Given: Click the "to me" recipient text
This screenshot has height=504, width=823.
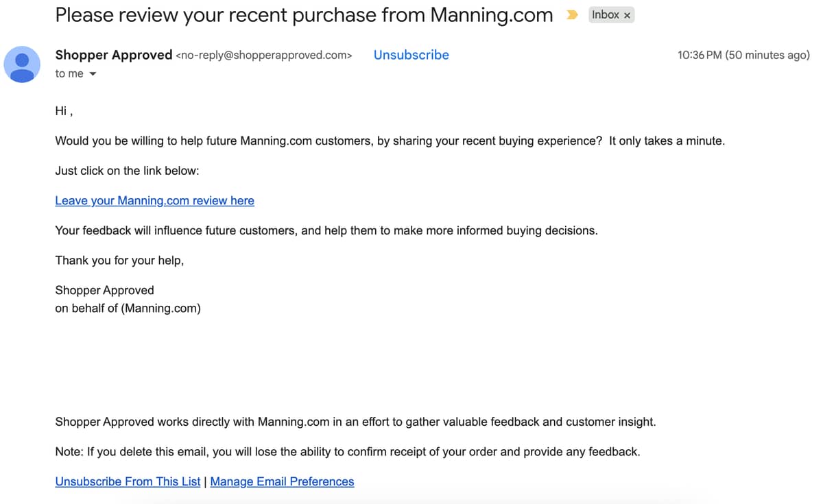Looking at the screenshot, I should (69, 74).
